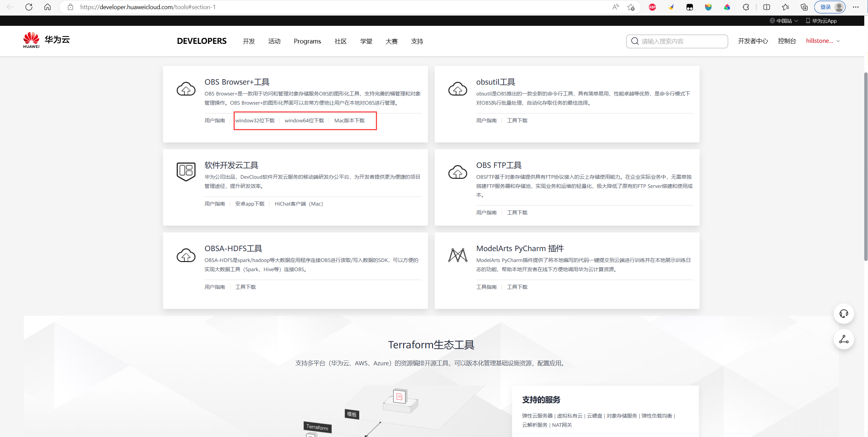
Task: Open the 活动 menu
Action: coord(274,41)
